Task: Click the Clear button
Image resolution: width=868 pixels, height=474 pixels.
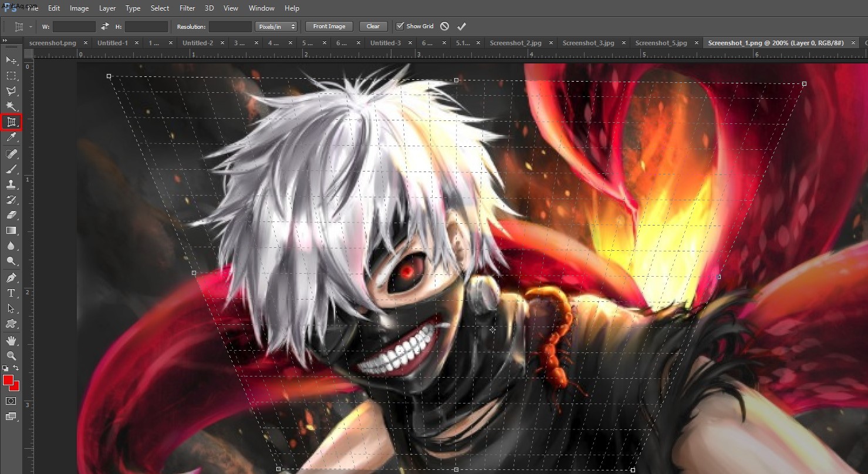Action: 373,26
